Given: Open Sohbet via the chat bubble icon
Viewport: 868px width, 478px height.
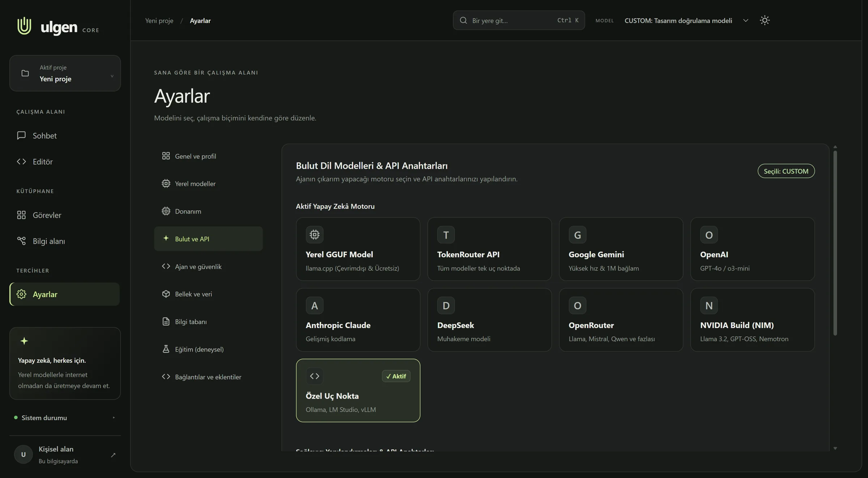Looking at the screenshot, I should (21, 135).
